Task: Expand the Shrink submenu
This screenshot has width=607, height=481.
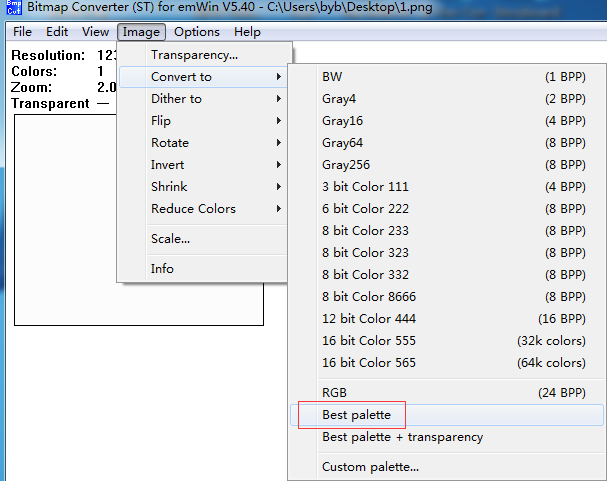Action: pyautogui.click(x=204, y=187)
